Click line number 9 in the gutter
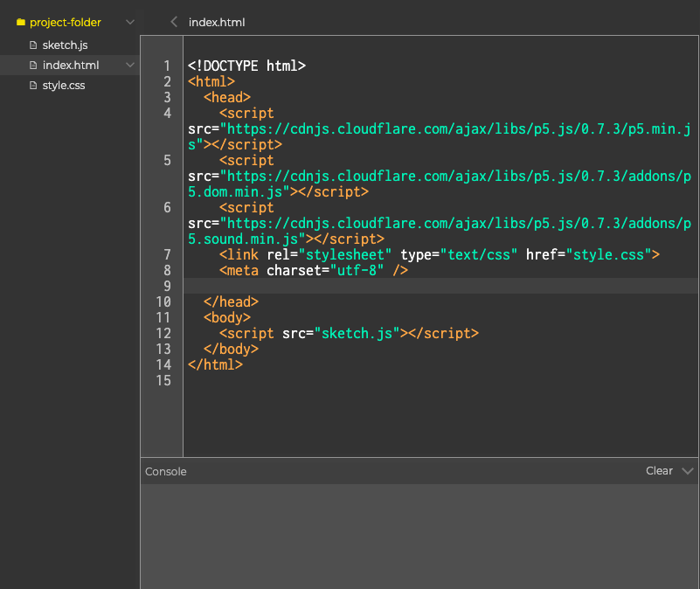700x589 pixels. [166, 286]
